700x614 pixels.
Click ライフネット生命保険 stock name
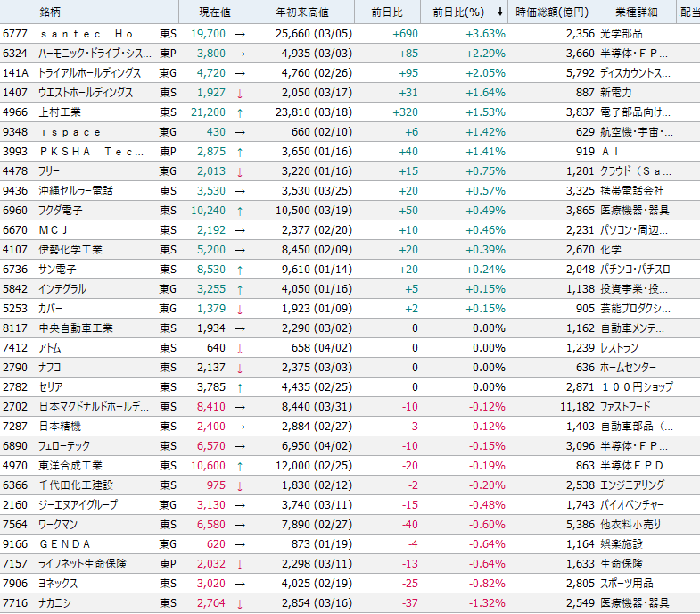coord(83,564)
